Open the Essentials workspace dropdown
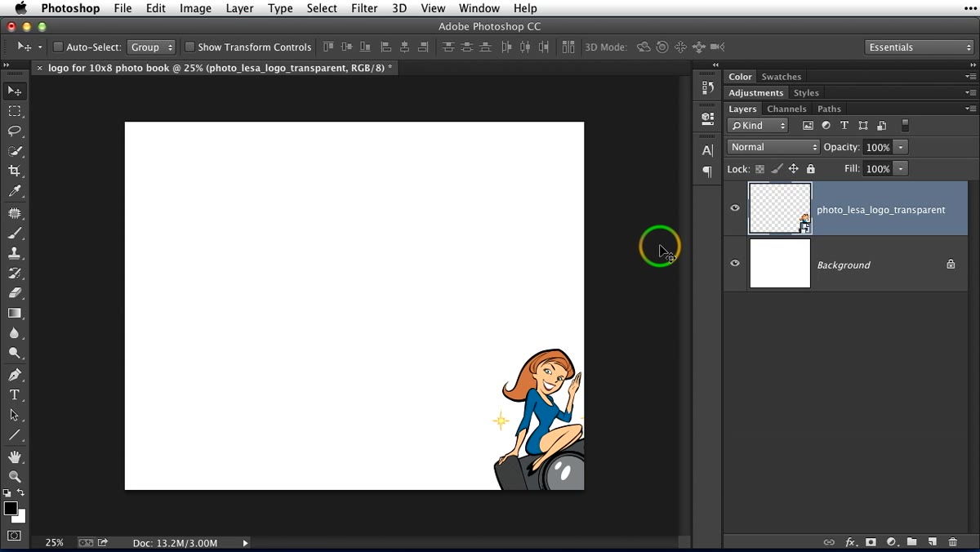 [x=920, y=47]
